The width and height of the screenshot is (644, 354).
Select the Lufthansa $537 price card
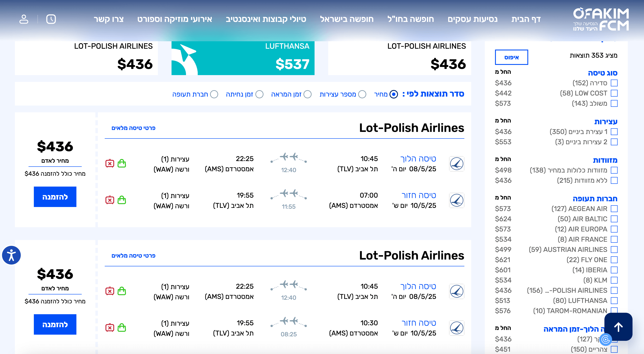coord(243,58)
